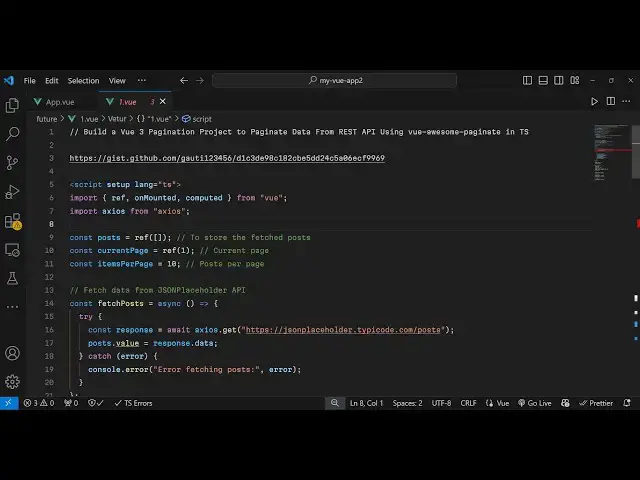
Task: Select the 1.vue editor tab
Action: (127, 102)
